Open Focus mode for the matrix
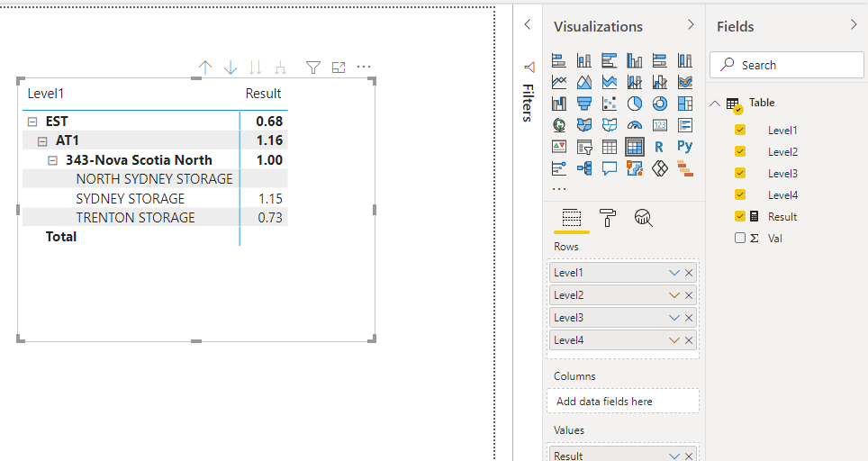This screenshot has height=461, width=868. click(339, 68)
